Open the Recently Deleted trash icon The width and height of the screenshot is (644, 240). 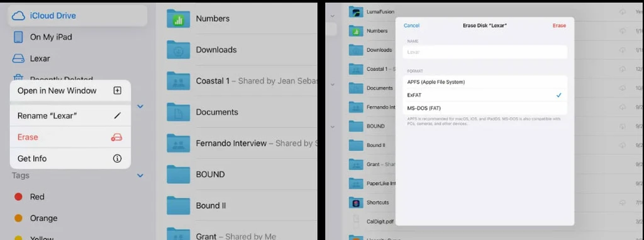[x=18, y=78]
